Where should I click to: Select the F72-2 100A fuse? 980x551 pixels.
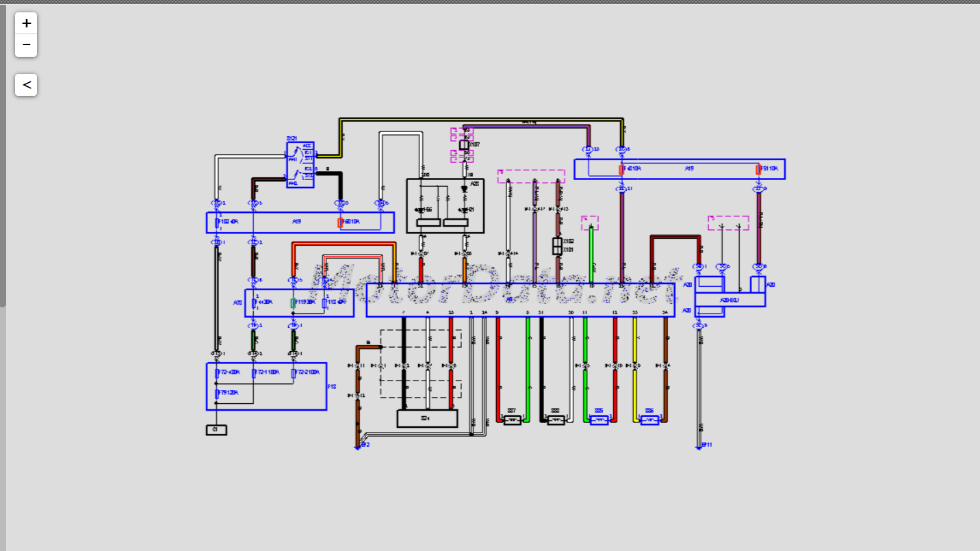[x=294, y=373]
